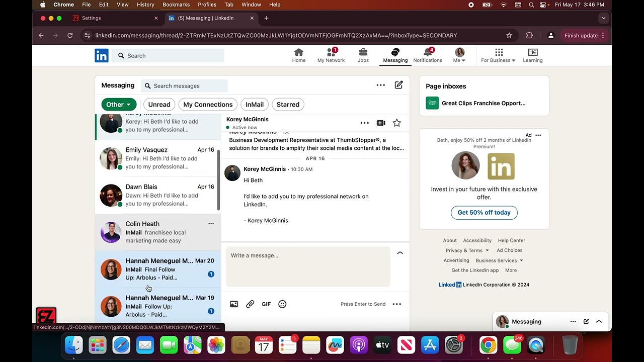
Task: Expand Business Services dropdown
Action: click(x=499, y=260)
